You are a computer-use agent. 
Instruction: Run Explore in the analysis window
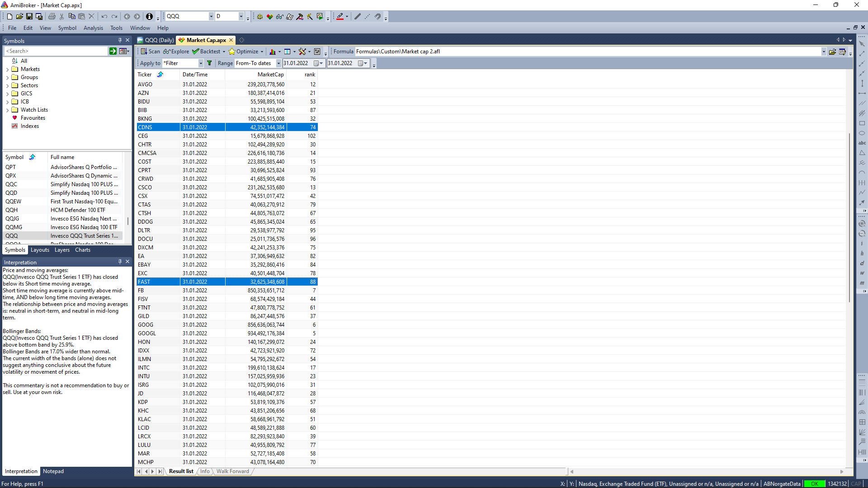(176, 52)
